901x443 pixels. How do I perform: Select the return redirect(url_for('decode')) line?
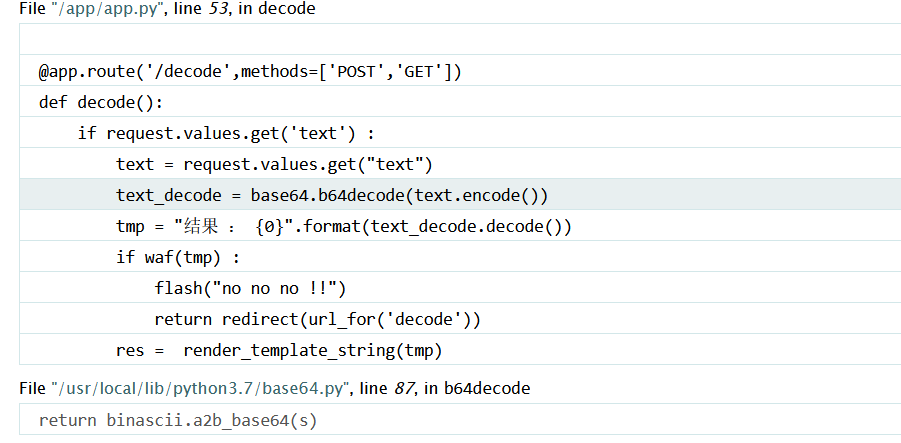tap(460, 319)
